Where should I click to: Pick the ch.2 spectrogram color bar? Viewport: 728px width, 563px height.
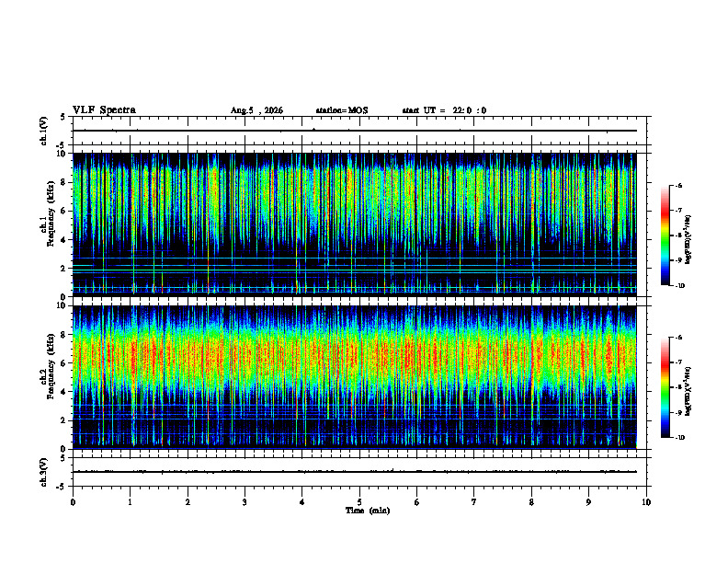click(x=665, y=387)
